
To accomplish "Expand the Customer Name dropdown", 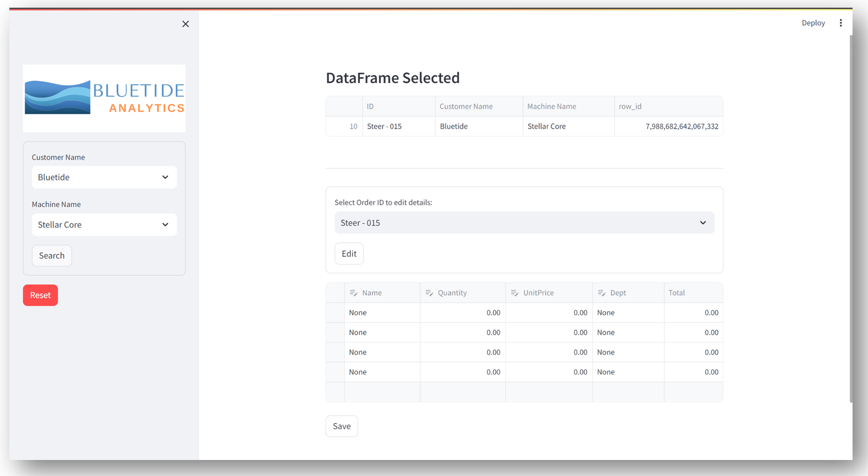I will (104, 177).
